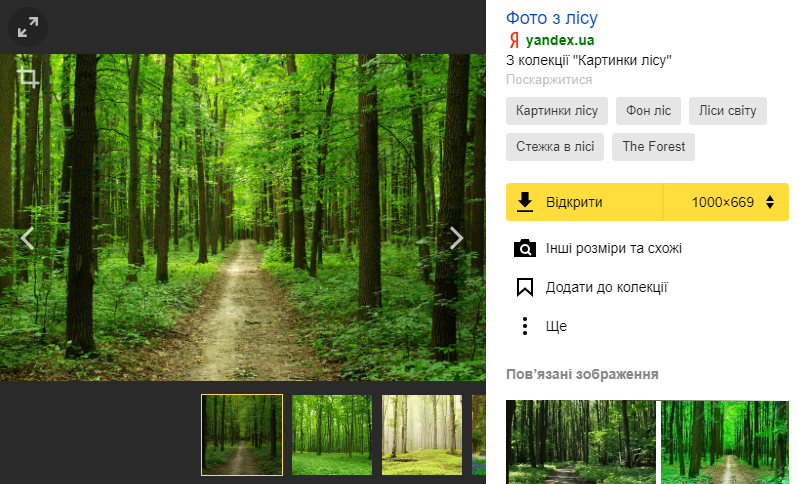Click the Відкрити button
The width and height of the screenshot is (799, 484).
(x=584, y=202)
